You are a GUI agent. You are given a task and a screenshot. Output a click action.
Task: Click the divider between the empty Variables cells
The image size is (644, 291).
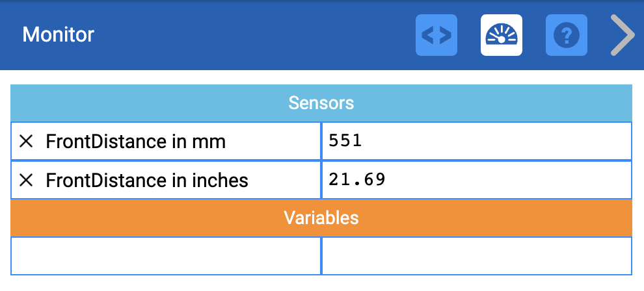[321, 255]
